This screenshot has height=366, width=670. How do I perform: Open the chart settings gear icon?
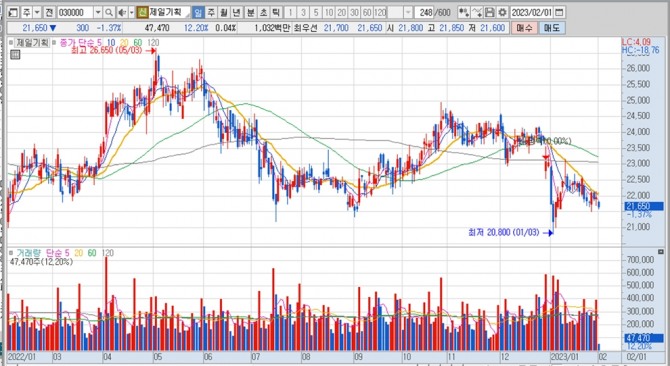tap(502, 12)
